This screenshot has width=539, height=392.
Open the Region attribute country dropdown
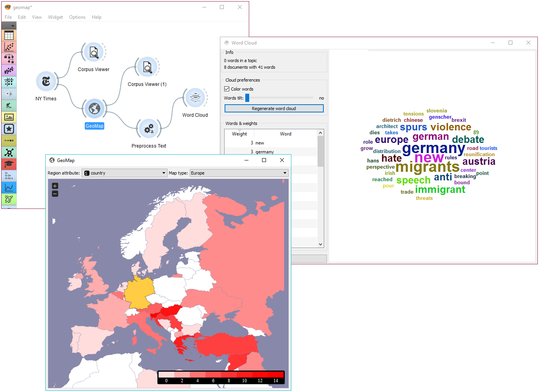(x=124, y=173)
